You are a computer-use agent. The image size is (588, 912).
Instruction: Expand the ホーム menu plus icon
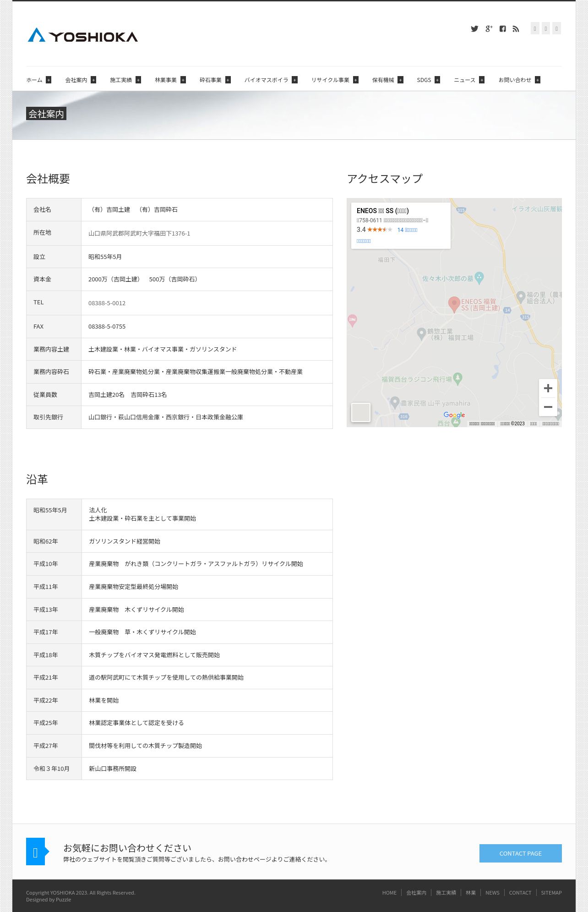point(49,80)
